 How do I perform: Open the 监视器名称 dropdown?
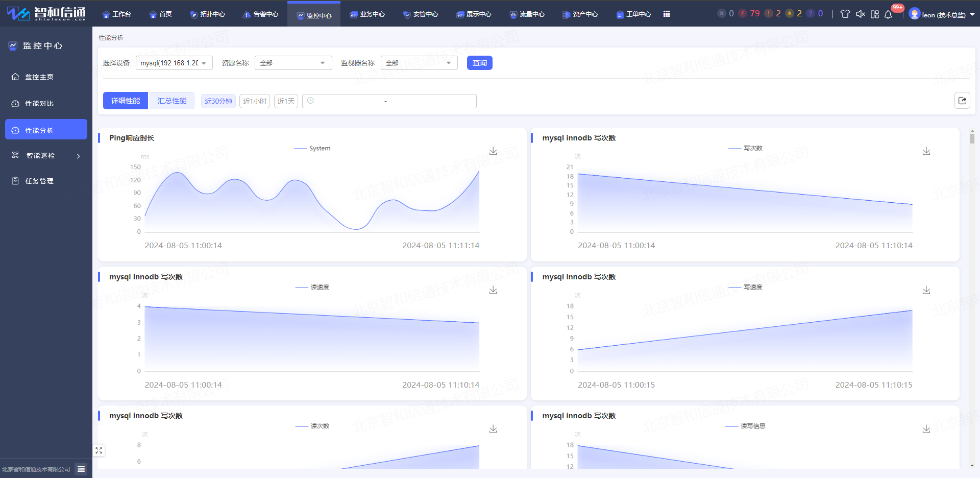(x=419, y=63)
